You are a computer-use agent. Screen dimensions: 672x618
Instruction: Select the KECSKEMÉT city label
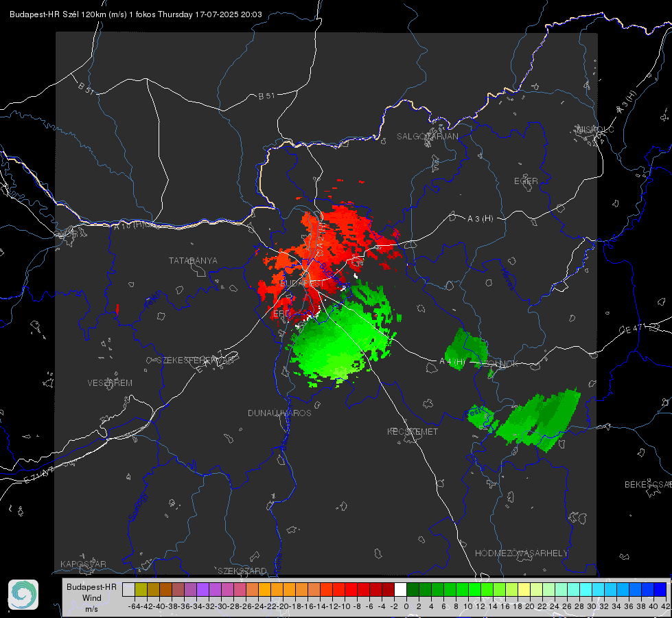[413, 431]
